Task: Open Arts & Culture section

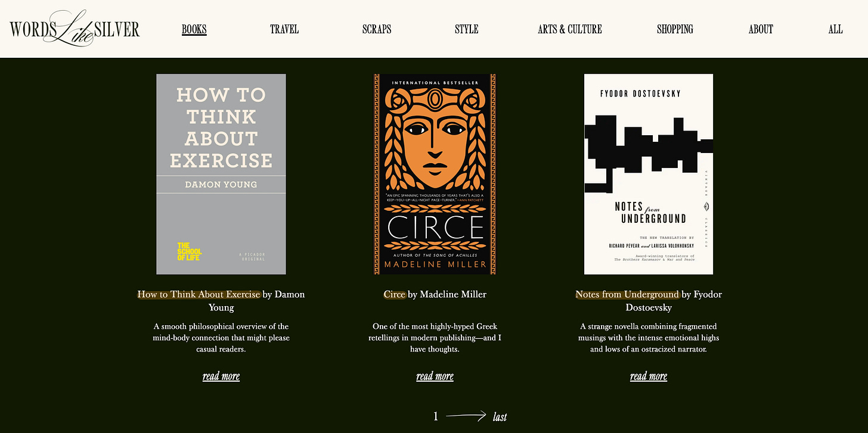Action: 570,29
